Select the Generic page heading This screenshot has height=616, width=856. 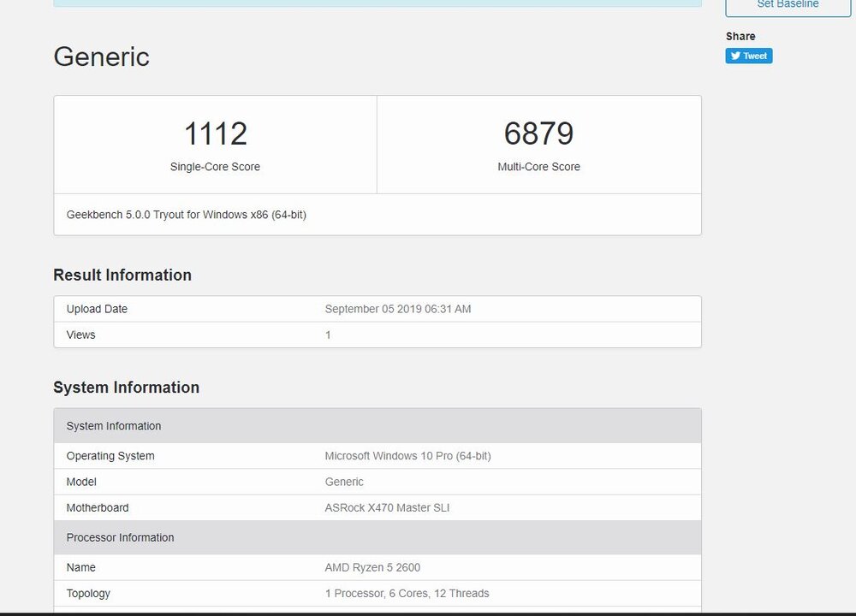coord(102,56)
